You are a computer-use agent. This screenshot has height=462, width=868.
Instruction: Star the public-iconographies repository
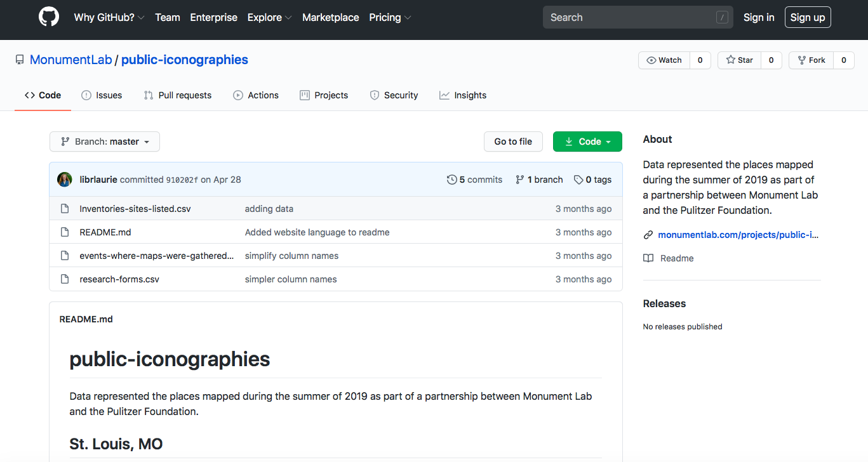tap(739, 60)
